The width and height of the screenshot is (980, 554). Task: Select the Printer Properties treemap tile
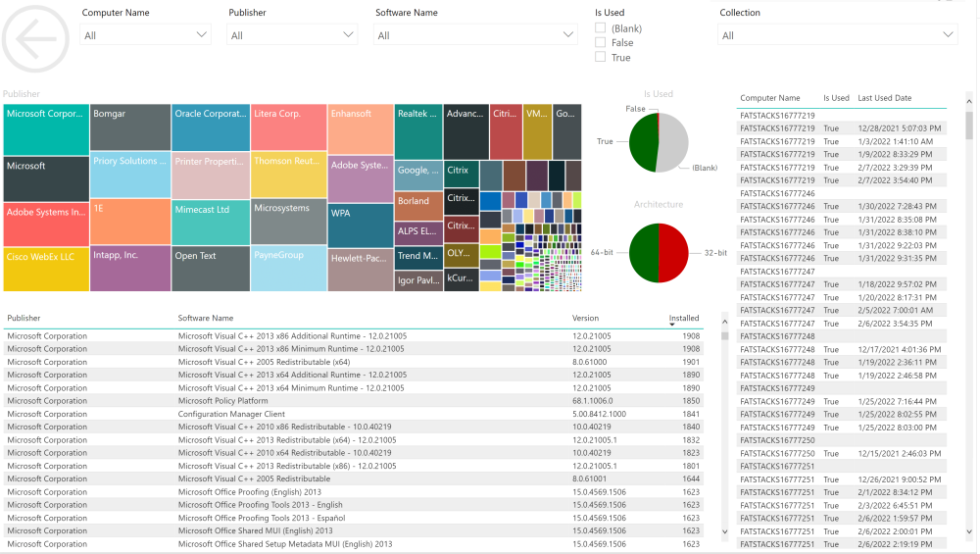tap(211, 176)
